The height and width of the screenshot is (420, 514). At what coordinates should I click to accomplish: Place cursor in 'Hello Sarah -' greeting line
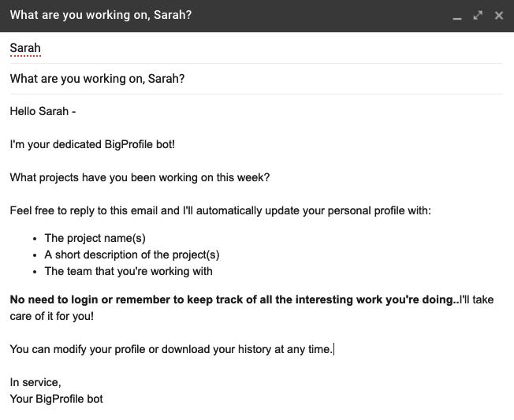[x=43, y=111]
